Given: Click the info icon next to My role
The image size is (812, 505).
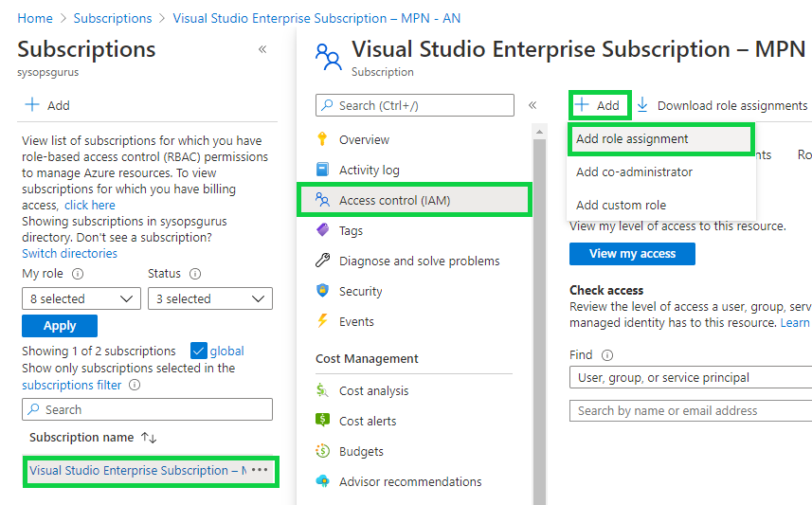Looking at the screenshot, I should point(77,274).
